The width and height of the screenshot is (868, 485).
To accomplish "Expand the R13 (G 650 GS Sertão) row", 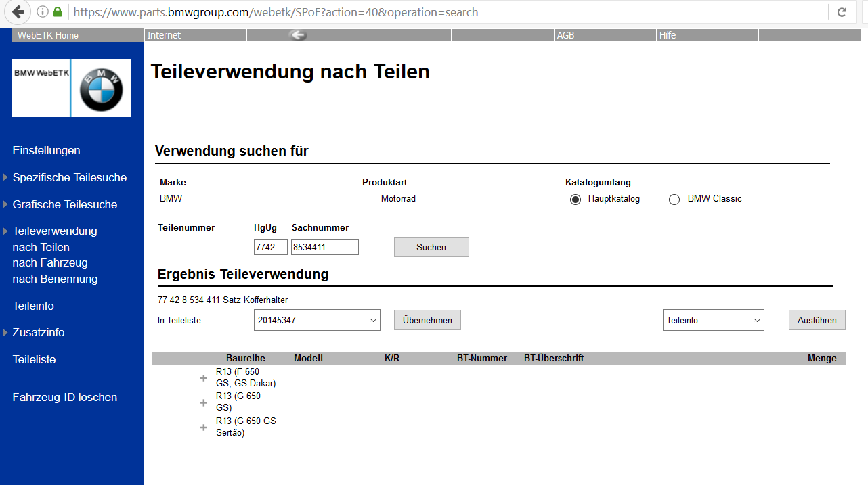I will (x=203, y=428).
